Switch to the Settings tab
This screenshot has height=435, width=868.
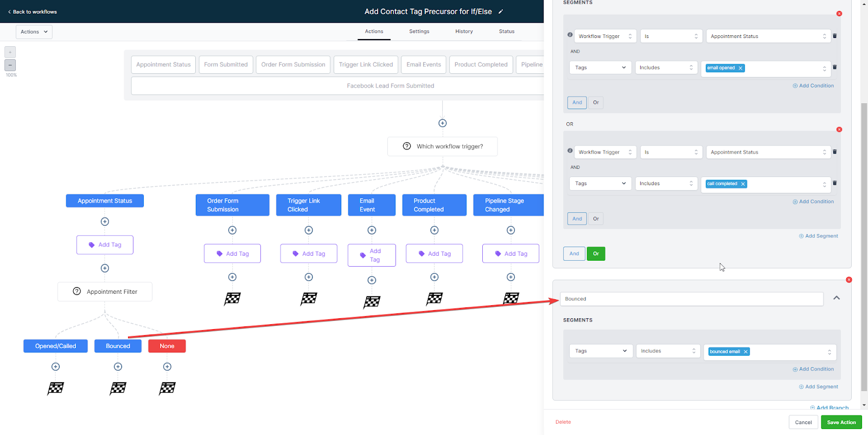(419, 31)
